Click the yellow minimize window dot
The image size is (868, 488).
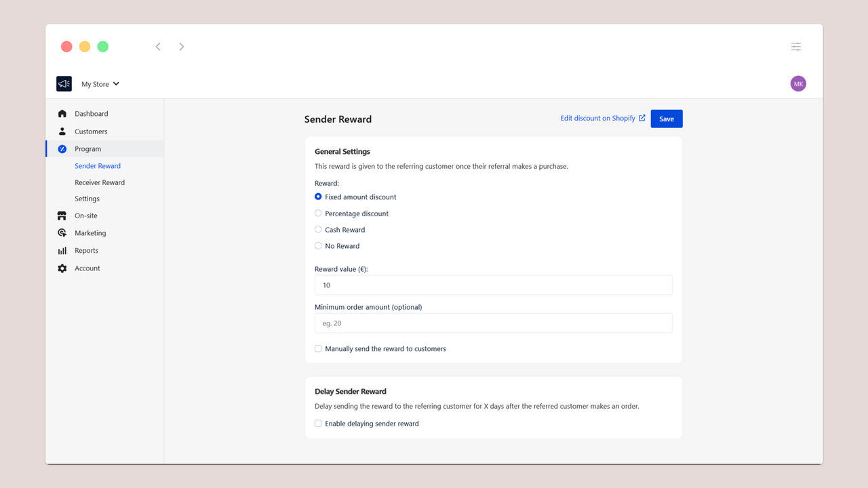(85, 47)
